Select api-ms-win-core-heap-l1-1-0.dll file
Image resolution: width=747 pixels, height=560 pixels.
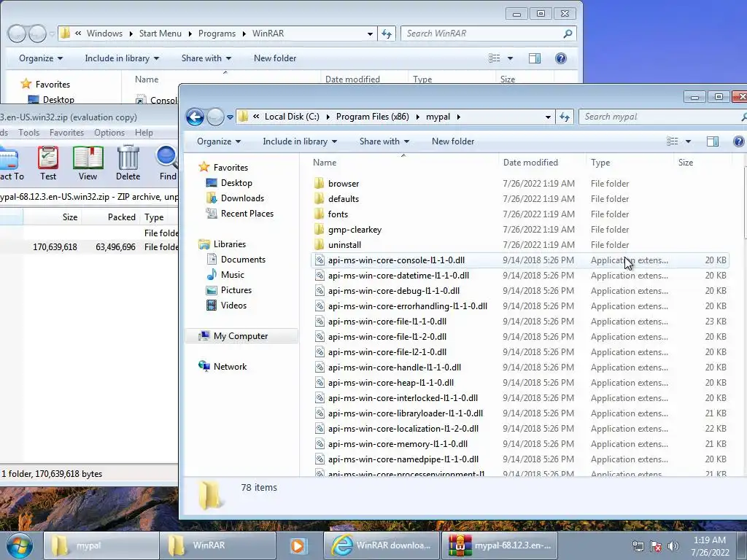click(519, 383)
